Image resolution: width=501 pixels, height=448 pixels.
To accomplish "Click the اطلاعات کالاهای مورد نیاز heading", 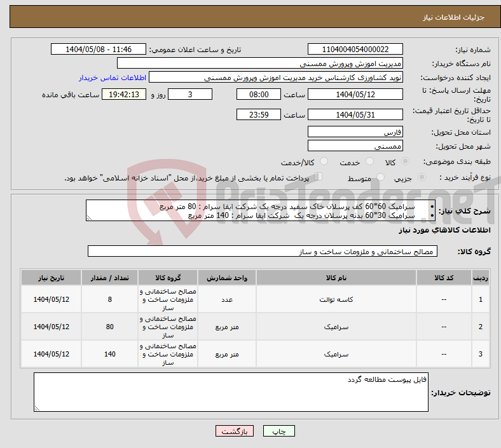I will [444, 230].
